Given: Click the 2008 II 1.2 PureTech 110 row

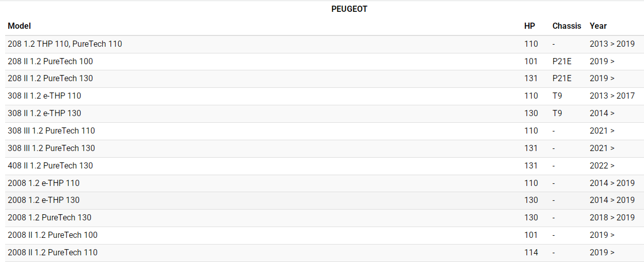Looking at the screenshot, I should point(52,252).
